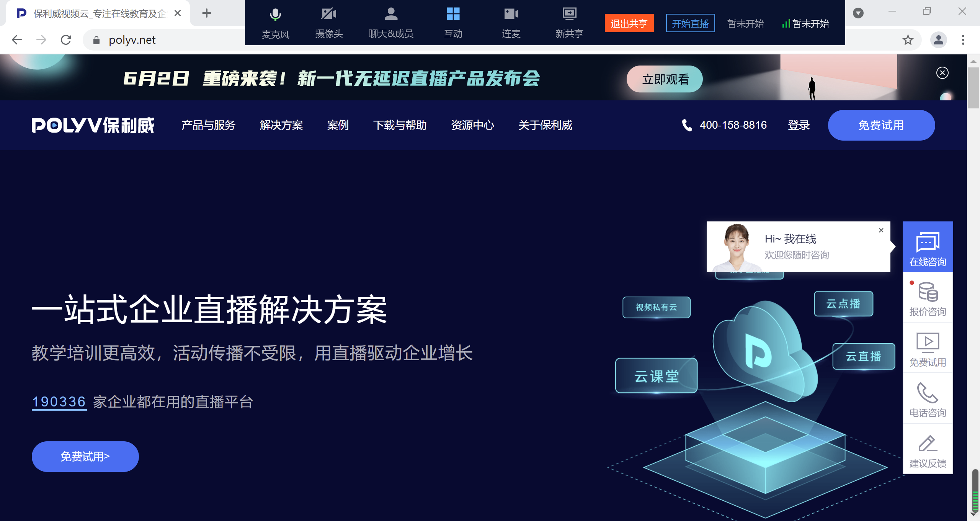Open 产品与服务 navigation menu
This screenshot has height=521, width=980.
208,125
